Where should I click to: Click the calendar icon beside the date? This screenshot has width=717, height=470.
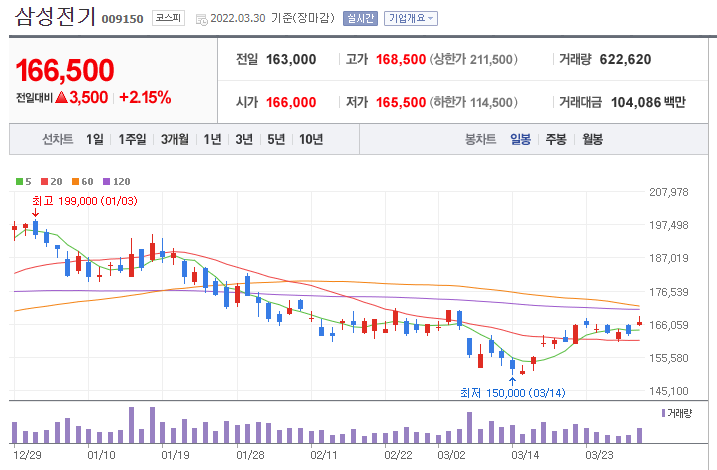[x=201, y=19]
